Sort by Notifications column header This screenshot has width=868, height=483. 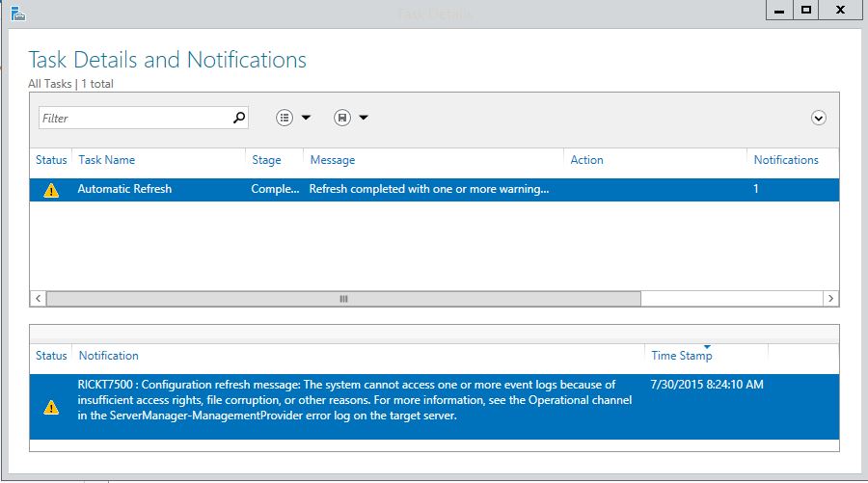coord(785,160)
